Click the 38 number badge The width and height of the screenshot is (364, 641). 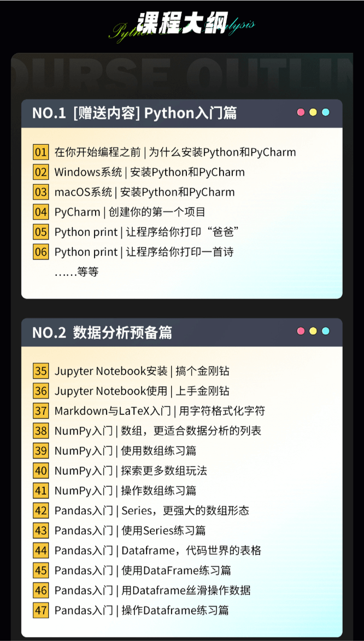[x=40, y=431]
